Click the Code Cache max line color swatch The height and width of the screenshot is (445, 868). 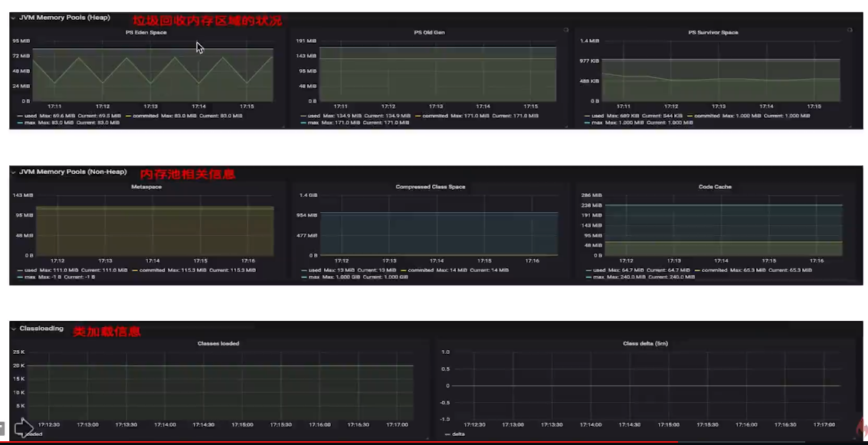pyautogui.click(x=589, y=277)
